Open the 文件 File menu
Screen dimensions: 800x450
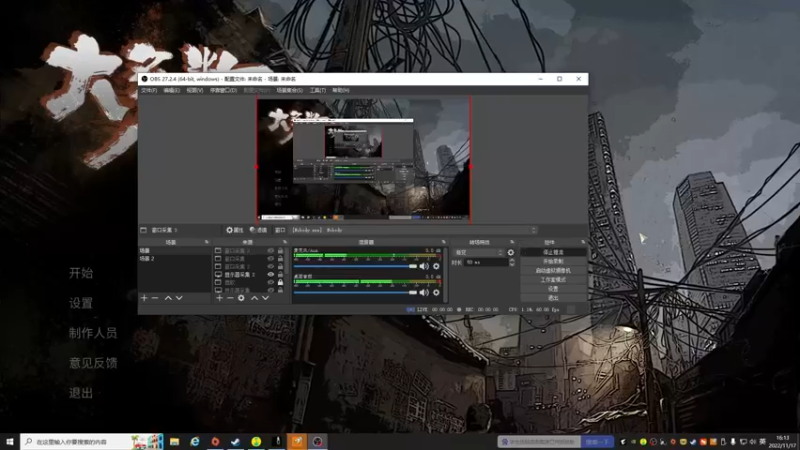(x=148, y=90)
